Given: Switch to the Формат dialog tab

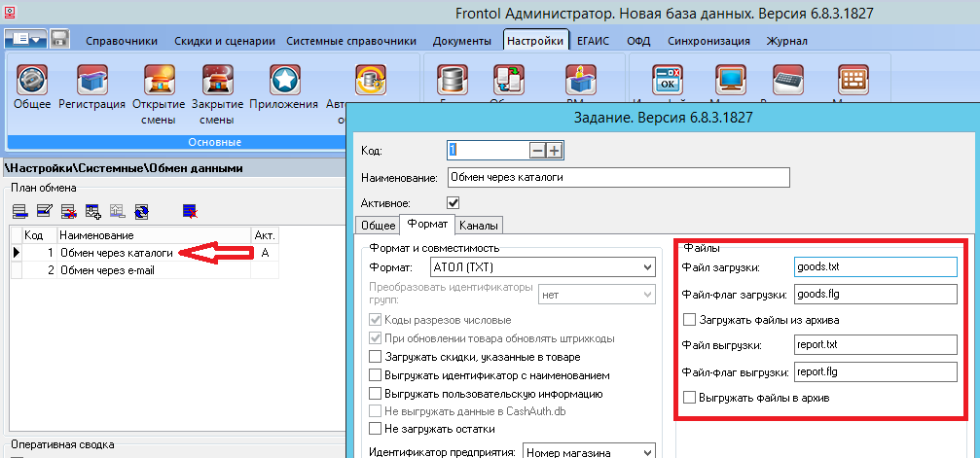Looking at the screenshot, I should point(427,224).
